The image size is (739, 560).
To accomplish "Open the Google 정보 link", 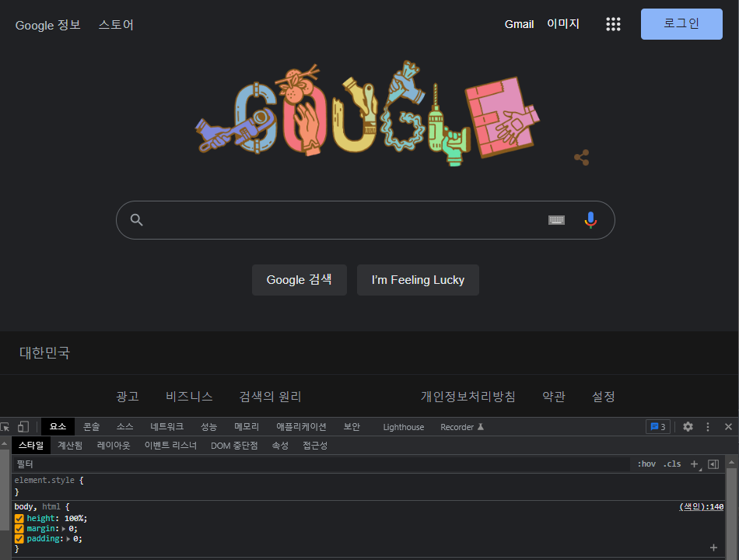I will point(48,25).
